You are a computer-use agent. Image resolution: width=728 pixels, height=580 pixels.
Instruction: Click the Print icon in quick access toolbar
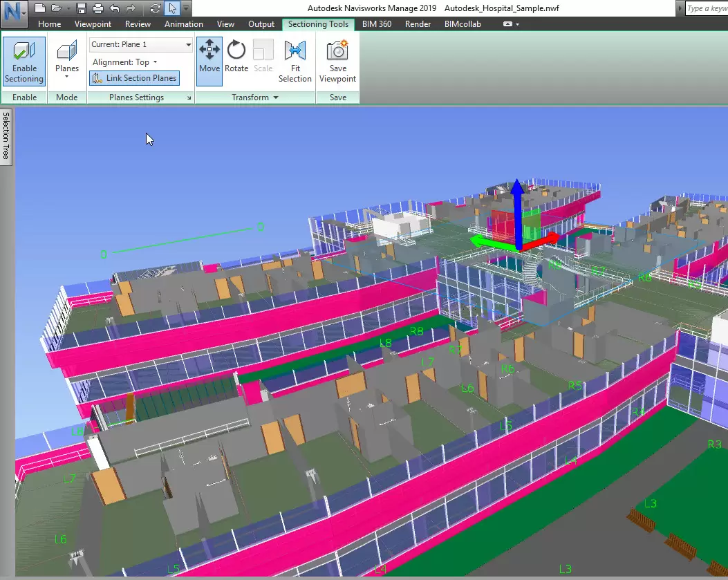coord(97,8)
